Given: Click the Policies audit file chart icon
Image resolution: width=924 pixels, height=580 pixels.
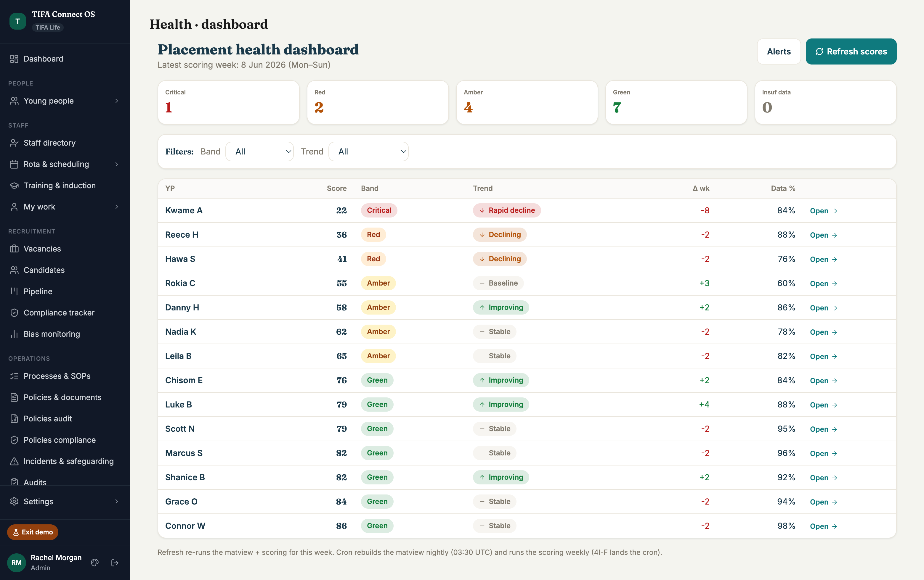Looking at the screenshot, I should [x=14, y=419].
